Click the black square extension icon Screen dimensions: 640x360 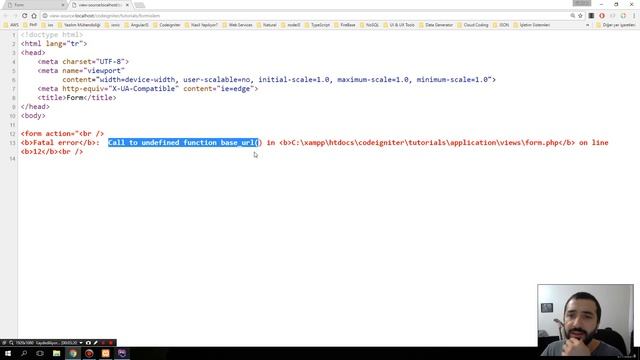[x=591, y=16]
